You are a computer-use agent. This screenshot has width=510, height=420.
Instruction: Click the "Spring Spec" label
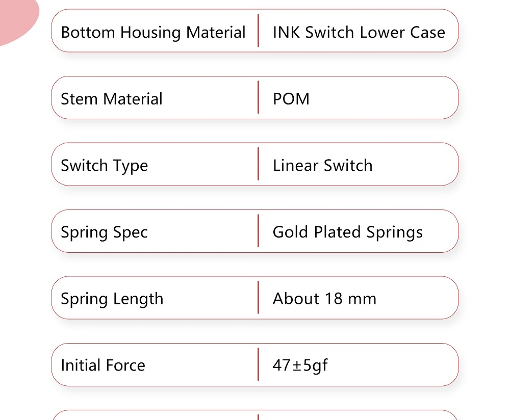click(104, 232)
